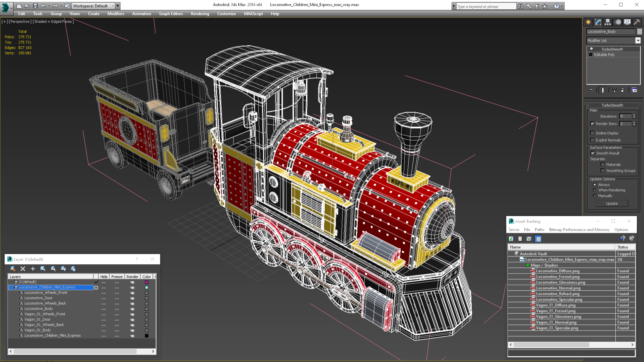Screen dimensions: 644x362
Task: Enable Isoline Display checkbox
Action: point(592,133)
